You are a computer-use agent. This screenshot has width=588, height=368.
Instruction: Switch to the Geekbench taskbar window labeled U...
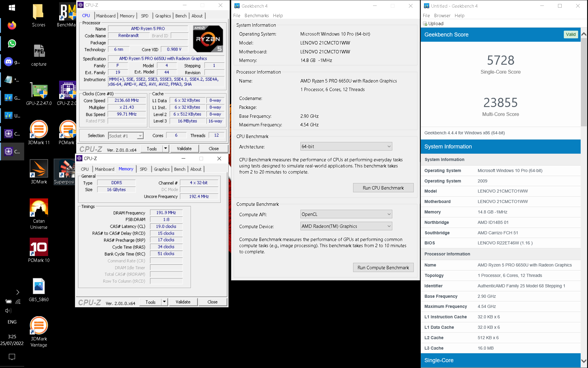(x=12, y=116)
